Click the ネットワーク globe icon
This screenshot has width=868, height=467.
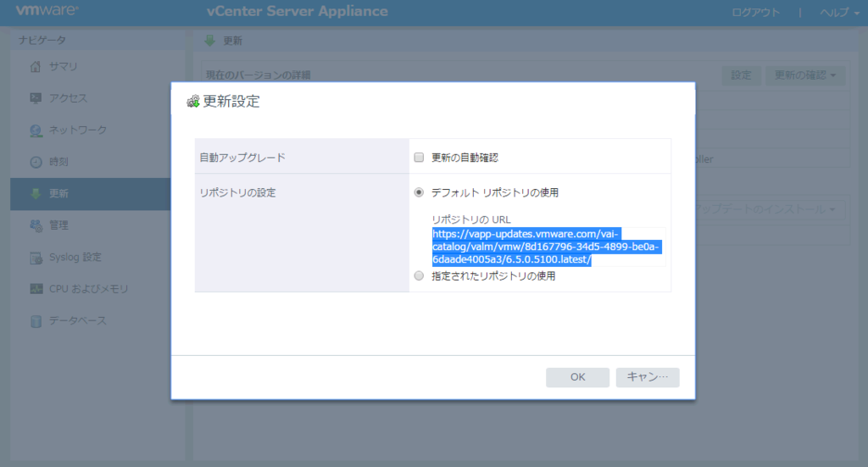tap(36, 131)
